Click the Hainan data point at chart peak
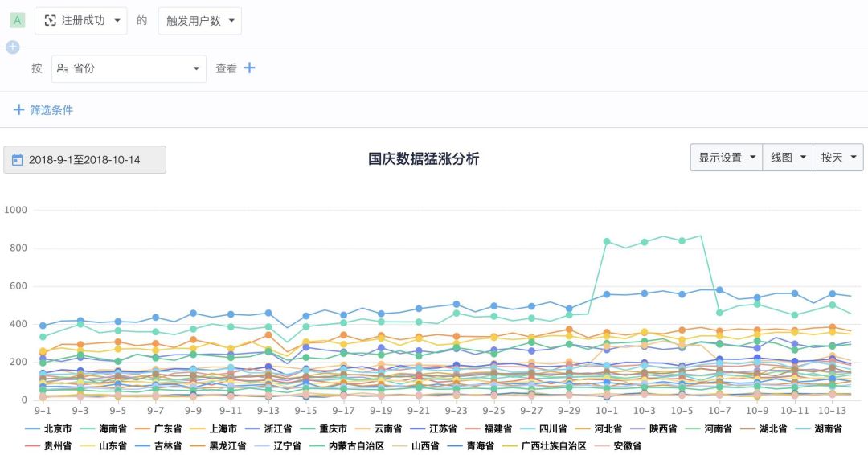This screenshot has width=868, height=455. click(x=701, y=236)
